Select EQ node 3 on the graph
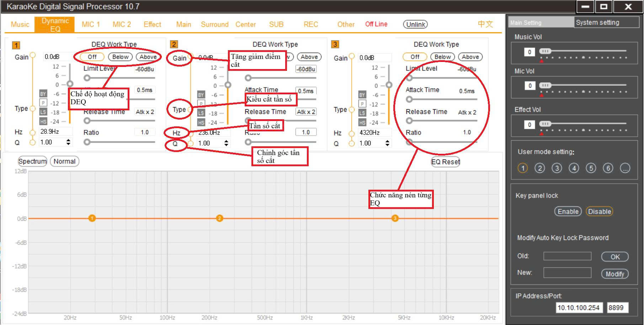Screen dimensions: 644x325 tap(395, 218)
